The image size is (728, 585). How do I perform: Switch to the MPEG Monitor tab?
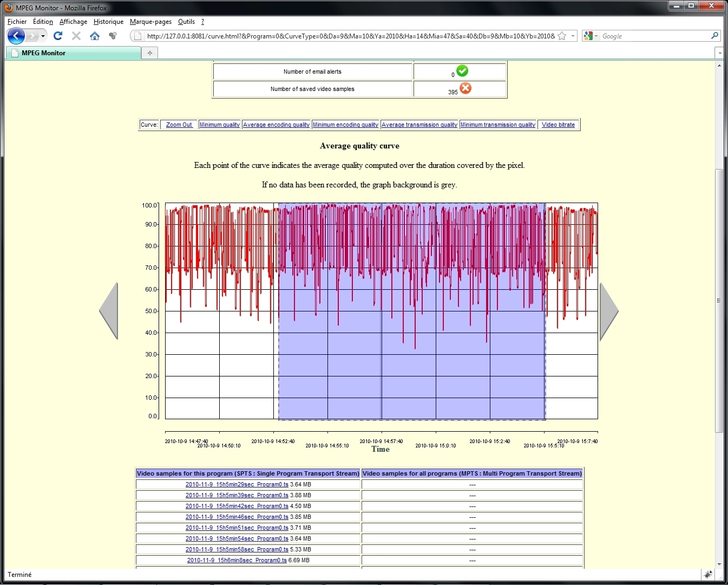point(73,53)
